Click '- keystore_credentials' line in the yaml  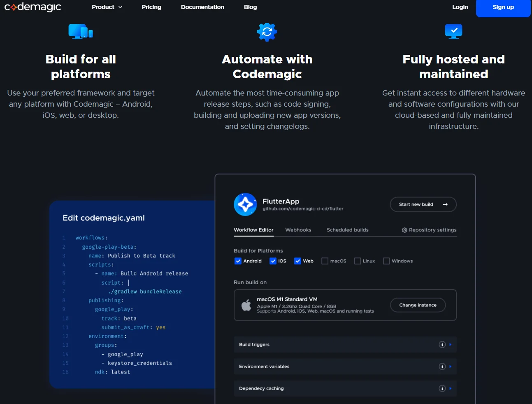[137, 363]
